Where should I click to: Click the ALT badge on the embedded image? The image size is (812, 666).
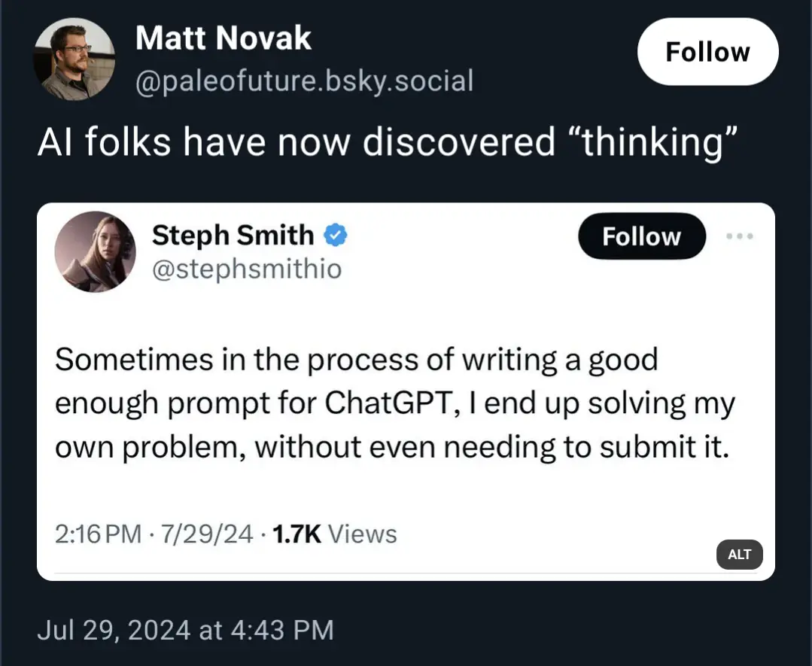click(739, 555)
